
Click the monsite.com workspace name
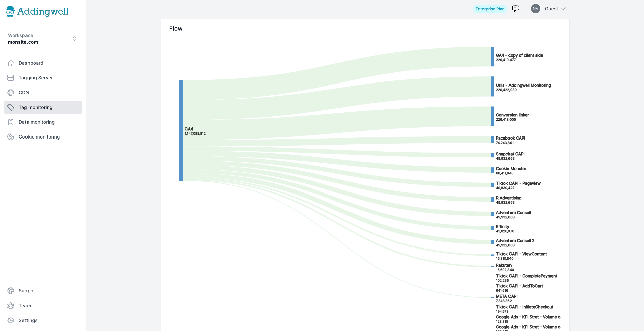coord(23,42)
